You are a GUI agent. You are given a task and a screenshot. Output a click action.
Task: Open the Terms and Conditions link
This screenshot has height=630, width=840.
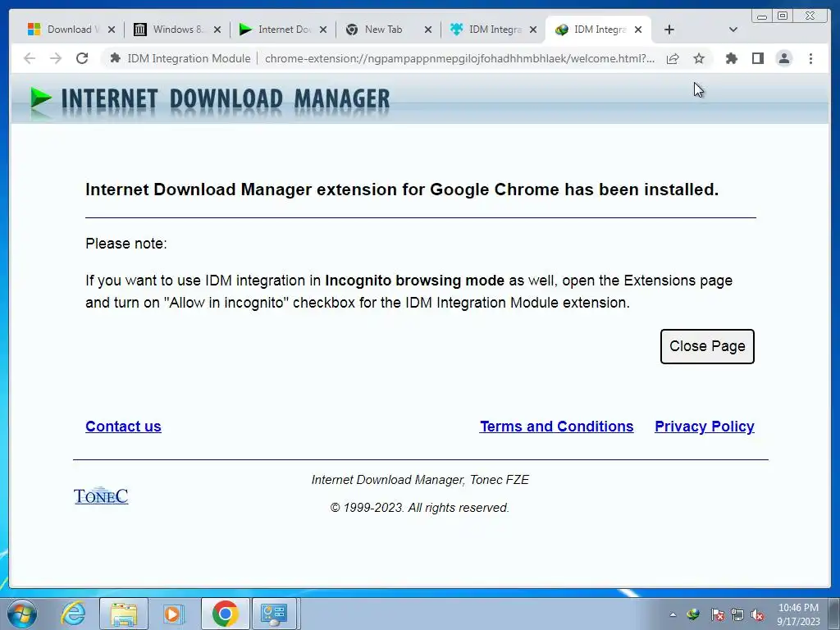(x=557, y=427)
